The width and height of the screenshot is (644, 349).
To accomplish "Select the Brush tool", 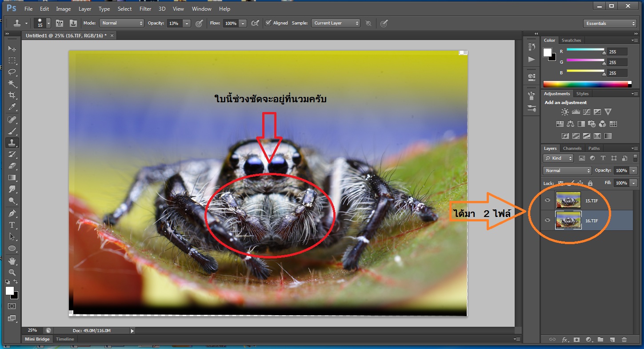I will [x=12, y=131].
